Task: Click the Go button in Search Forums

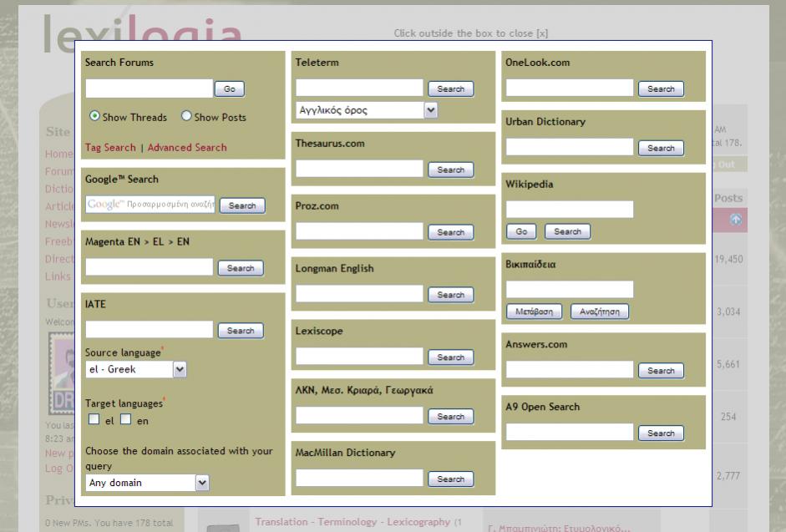Action: [x=230, y=89]
